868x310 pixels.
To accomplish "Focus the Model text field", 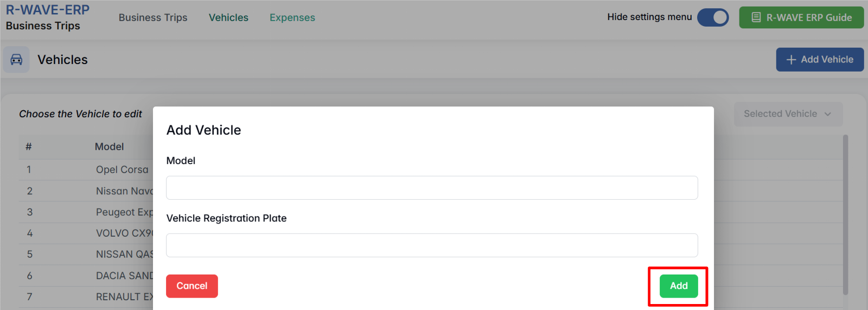I will tap(432, 188).
